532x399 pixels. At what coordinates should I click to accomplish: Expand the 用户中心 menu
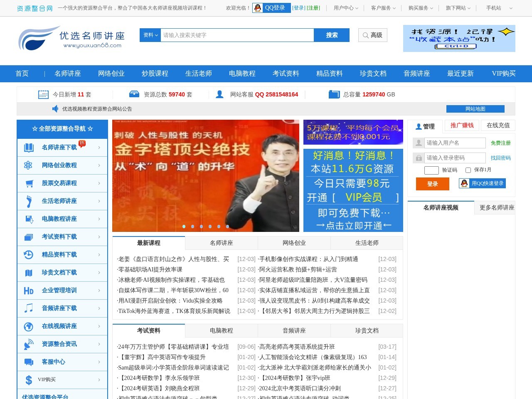point(344,7)
